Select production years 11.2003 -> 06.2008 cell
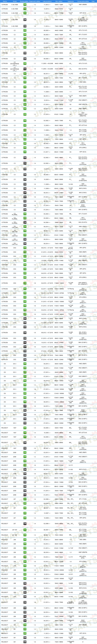 click(x=47, y=63)
